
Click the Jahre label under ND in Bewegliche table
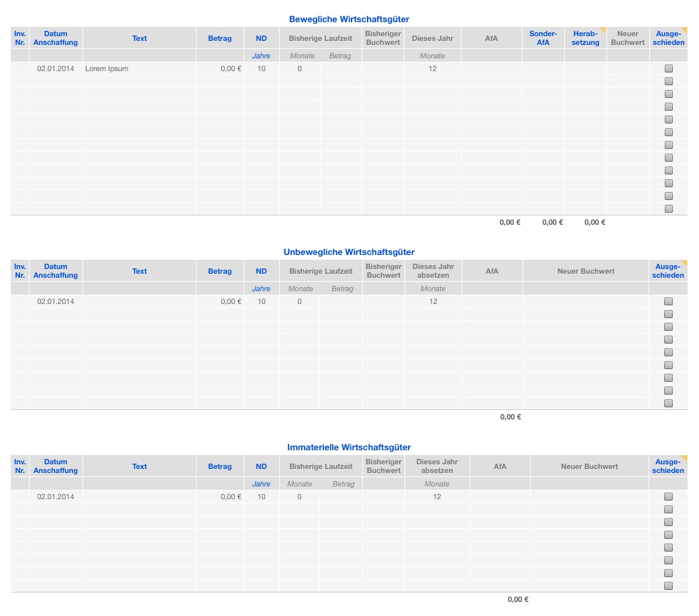pos(261,56)
